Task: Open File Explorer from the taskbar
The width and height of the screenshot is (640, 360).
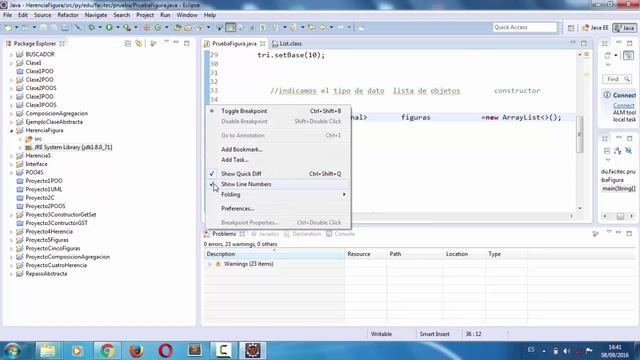Action: (48, 351)
